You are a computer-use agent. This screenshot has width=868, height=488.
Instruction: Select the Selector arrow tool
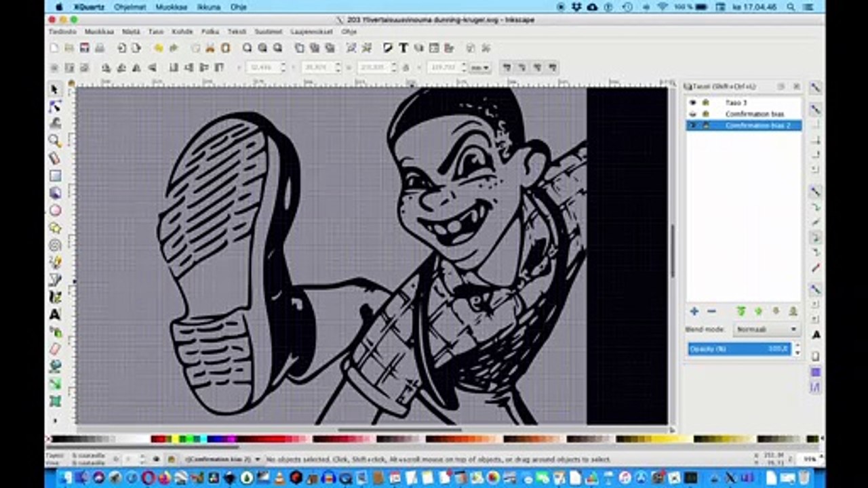[x=55, y=89]
